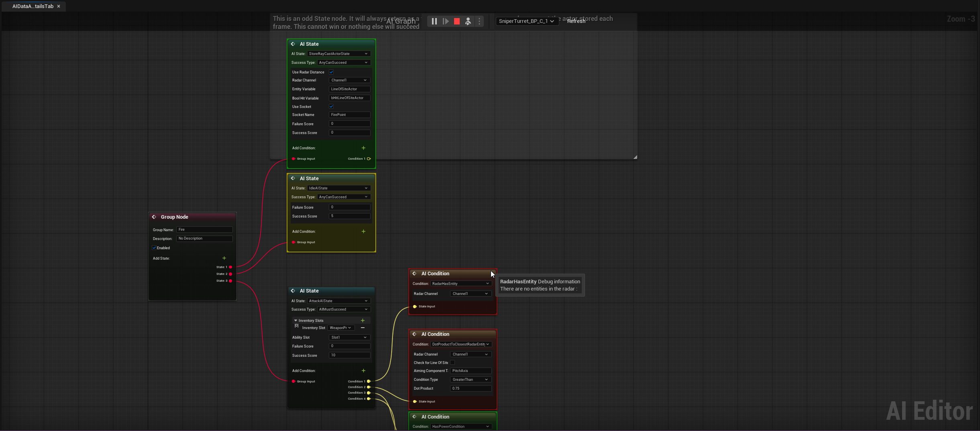The height and width of the screenshot is (431, 980).
Task: Click the Refresh button
Action: (x=576, y=21)
